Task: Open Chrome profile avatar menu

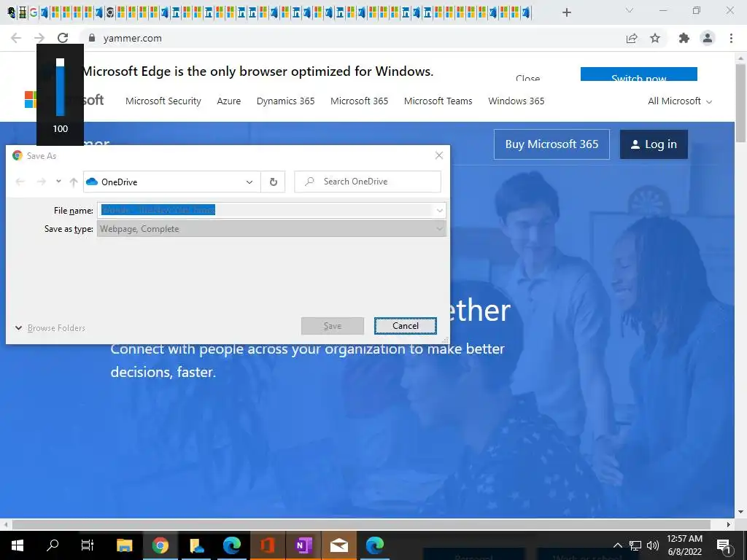Action: point(708,38)
